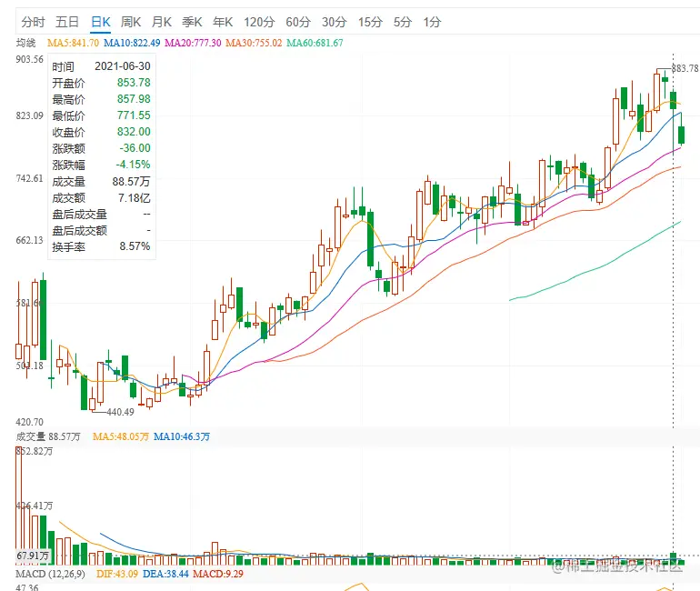This screenshot has width=700, height=591.
Task: Click the 903.56 price axis label
Action: pos(29,59)
